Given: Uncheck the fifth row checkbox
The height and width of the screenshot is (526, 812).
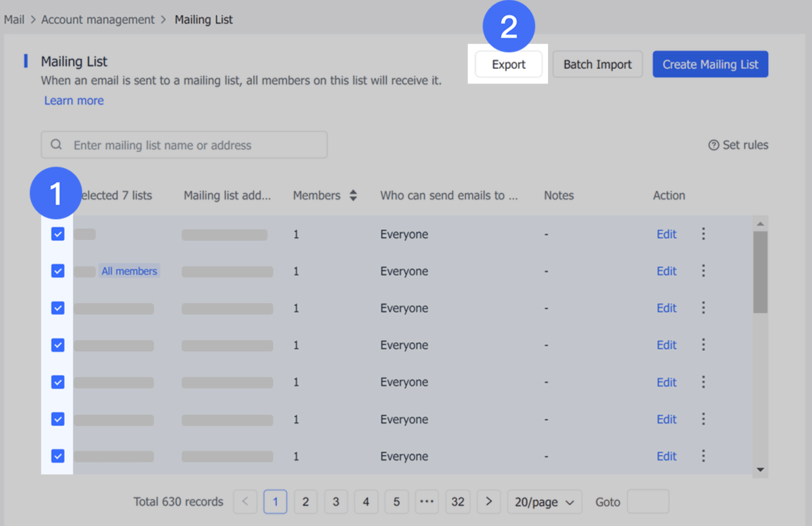Looking at the screenshot, I should 58,382.
